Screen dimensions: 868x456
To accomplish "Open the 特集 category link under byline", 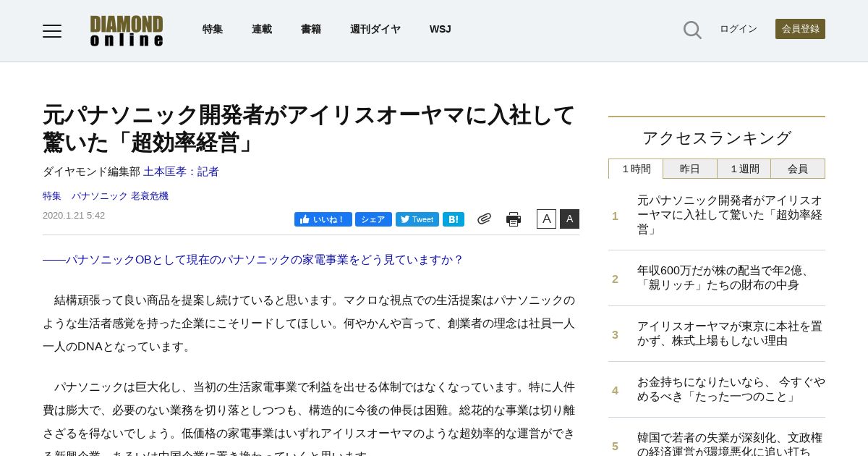I will (x=52, y=196).
